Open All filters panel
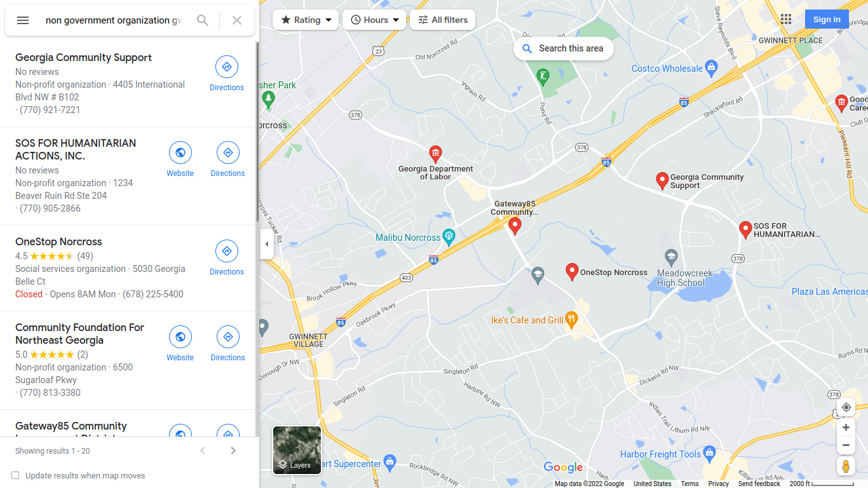The image size is (868, 488). (x=443, y=20)
